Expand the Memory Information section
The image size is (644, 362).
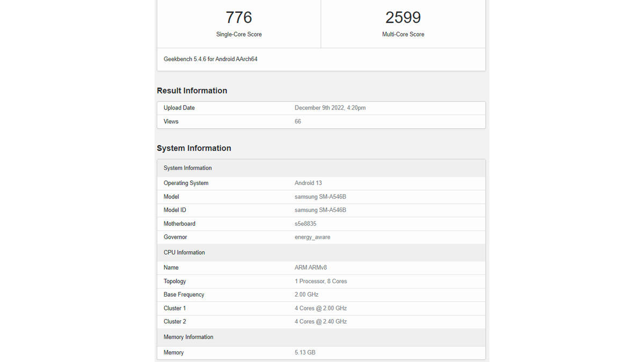tap(188, 337)
